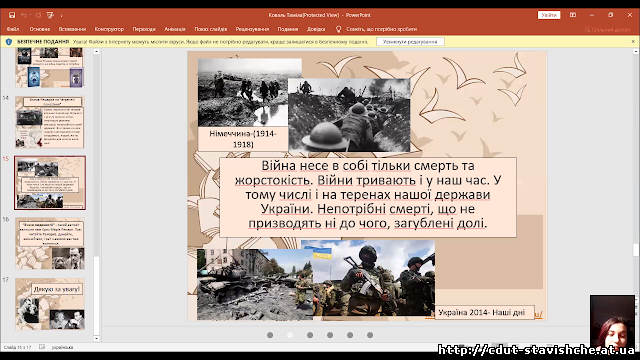Viewport: 640px width, 360px height.
Task: Click the thumbnail pane scroll-down arrow
Action: click(x=96, y=338)
